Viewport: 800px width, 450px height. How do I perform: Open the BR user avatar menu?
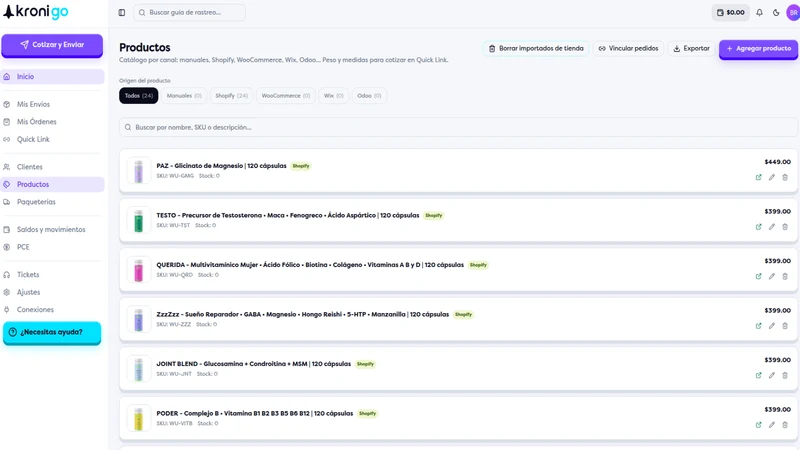tap(793, 12)
